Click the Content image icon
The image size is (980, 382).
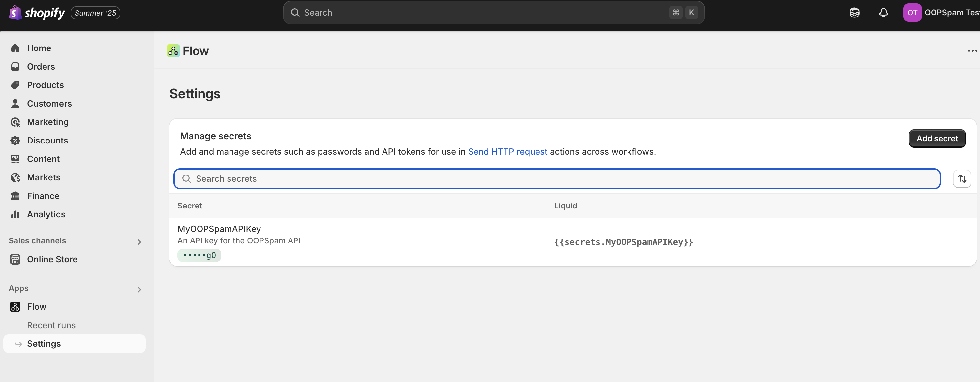point(15,159)
